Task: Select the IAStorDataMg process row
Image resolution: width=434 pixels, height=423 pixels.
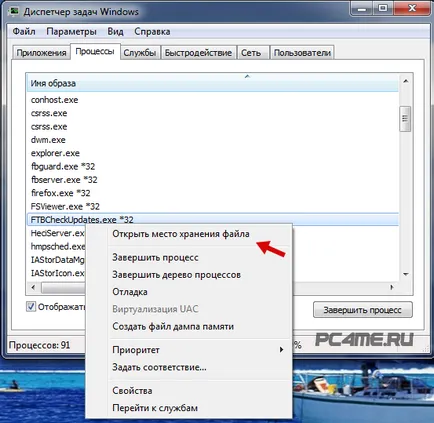Action: tap(57, 260)
